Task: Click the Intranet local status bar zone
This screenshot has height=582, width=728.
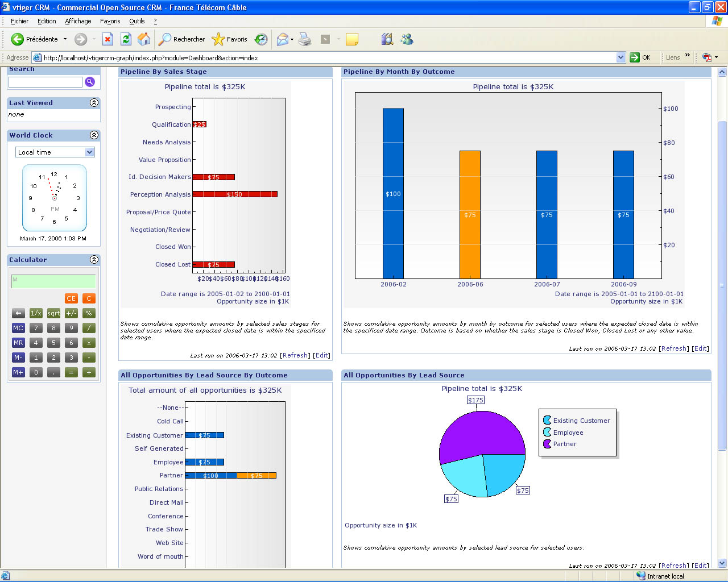Action: pos(660,576)
